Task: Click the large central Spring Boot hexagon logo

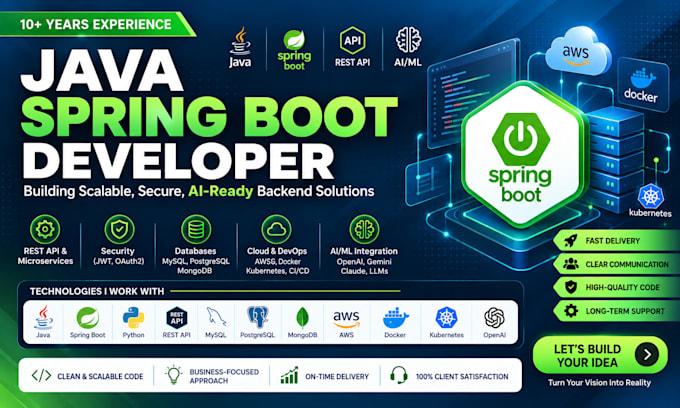Action: 522,154
